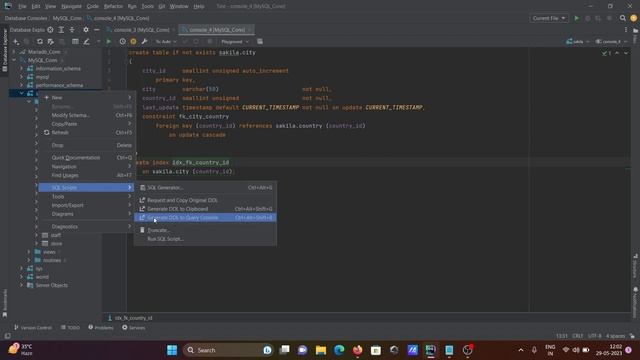Open the Tx Auto transaction mode dropdown
The image size is (640, 360).
coord(165,42)
